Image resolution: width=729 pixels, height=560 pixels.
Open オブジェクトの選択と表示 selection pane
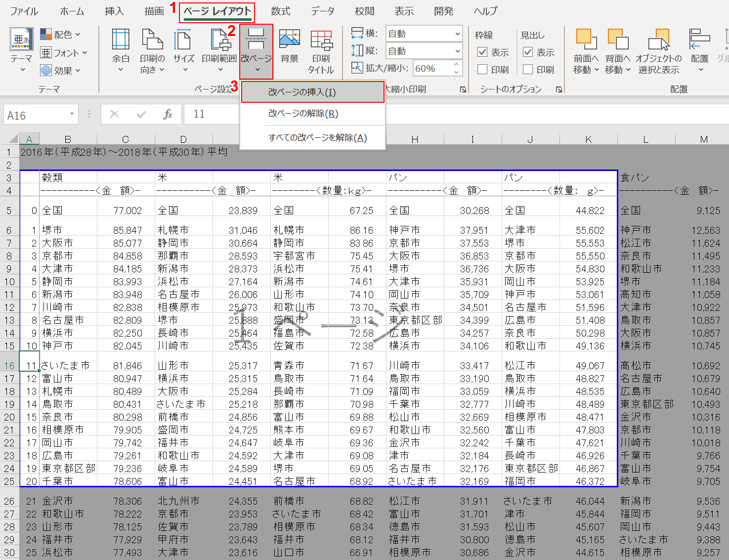pos(659,51)
